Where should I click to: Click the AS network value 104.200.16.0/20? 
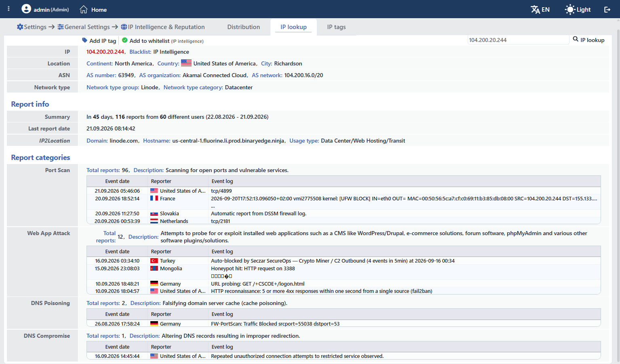(x=304, y=75)
